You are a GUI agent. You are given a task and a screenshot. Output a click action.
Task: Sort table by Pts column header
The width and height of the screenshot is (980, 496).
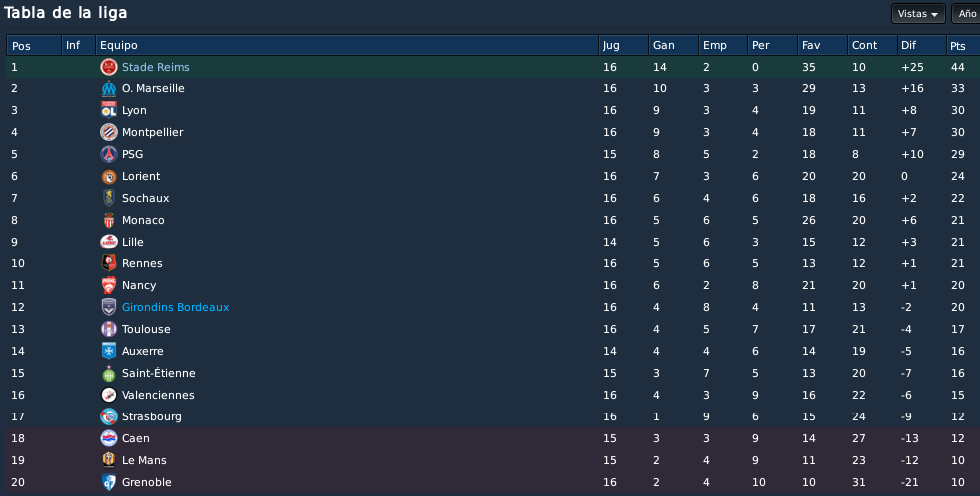pyautogui.click(x=963, y=45)
